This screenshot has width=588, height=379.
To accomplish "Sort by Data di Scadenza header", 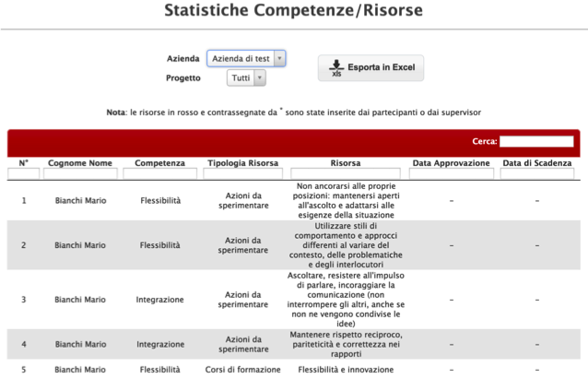I will tap(537, 163).
